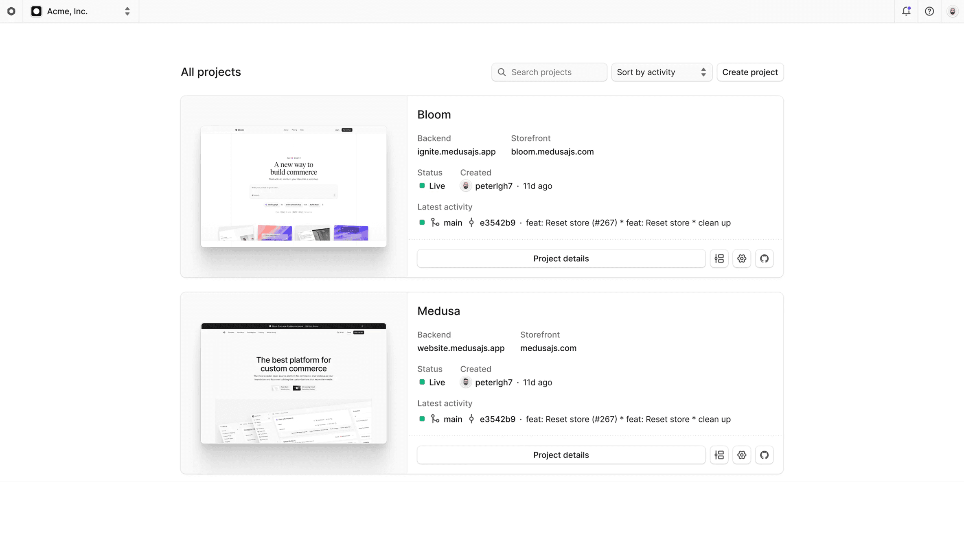964x560 pixels.
Task: Open Medusa's environments list icon
Action: 719,455
